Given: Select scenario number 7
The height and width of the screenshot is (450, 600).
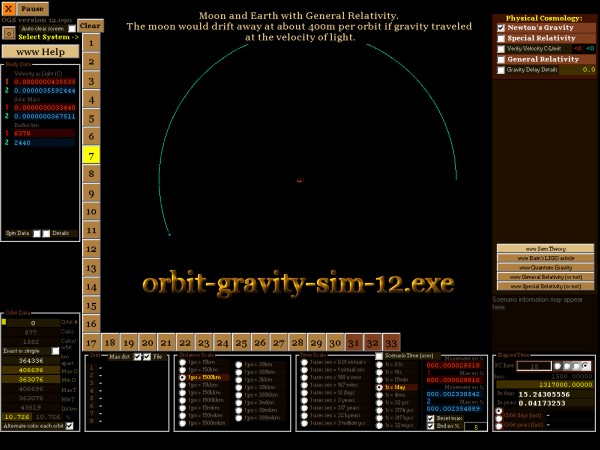Looking at the screenshot, I should coord(90,155).
